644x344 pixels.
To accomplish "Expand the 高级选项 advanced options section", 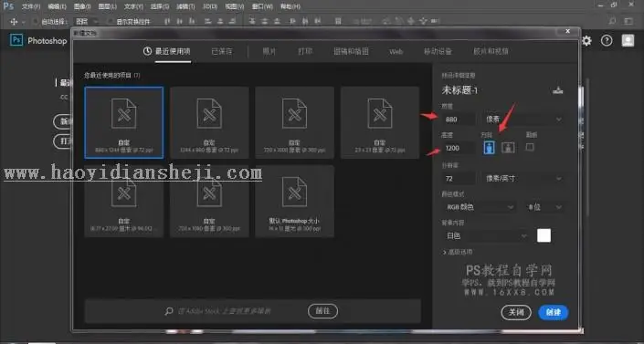I will click(458, 252).
